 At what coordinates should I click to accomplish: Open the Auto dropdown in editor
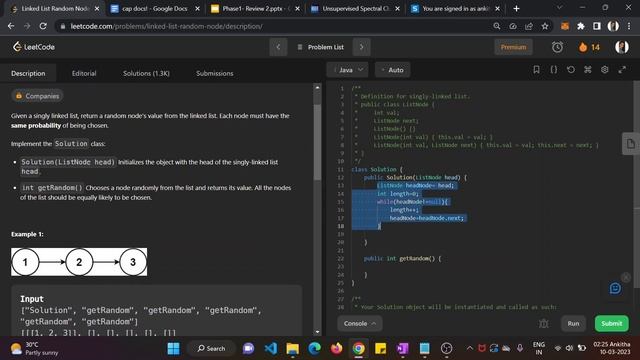(393, 70)
